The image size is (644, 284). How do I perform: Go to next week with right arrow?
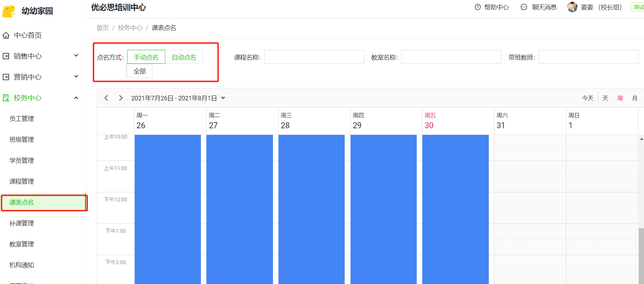(x=121, y=98)
